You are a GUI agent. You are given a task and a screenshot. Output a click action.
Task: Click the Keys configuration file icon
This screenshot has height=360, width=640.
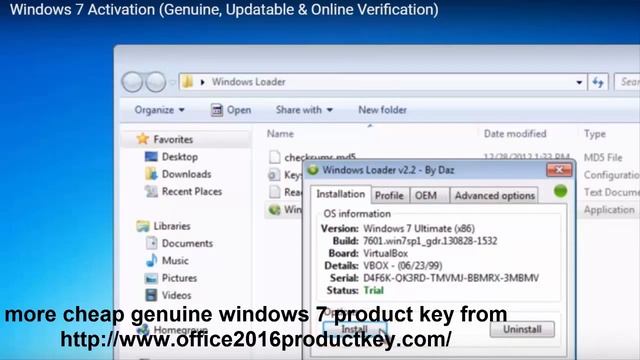click(x=274, y=175)
